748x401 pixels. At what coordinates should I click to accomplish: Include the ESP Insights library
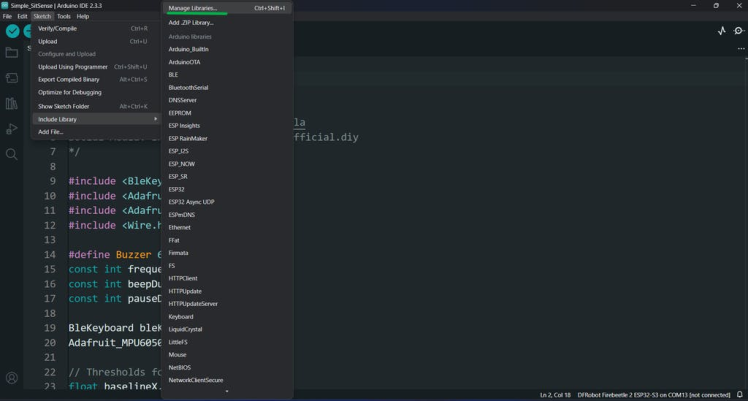pyautogui.click(x=227, y=125)
